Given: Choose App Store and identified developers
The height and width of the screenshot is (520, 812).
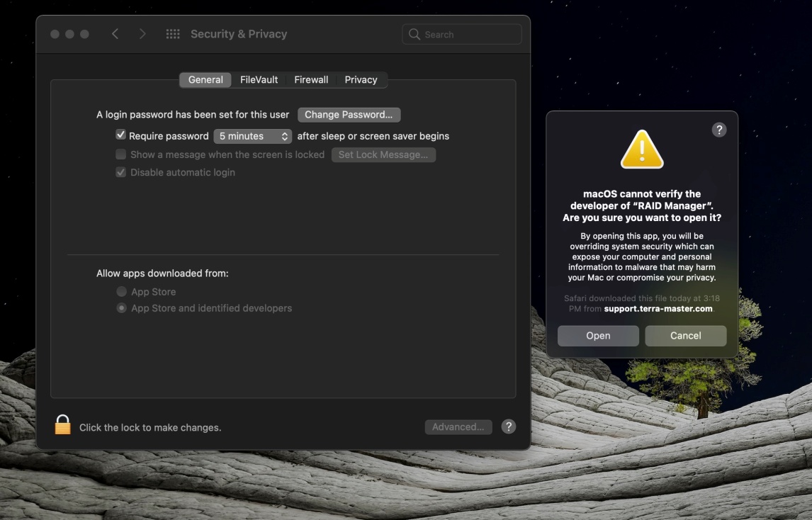Looking at the screenshot, I should tap(121, 308).
